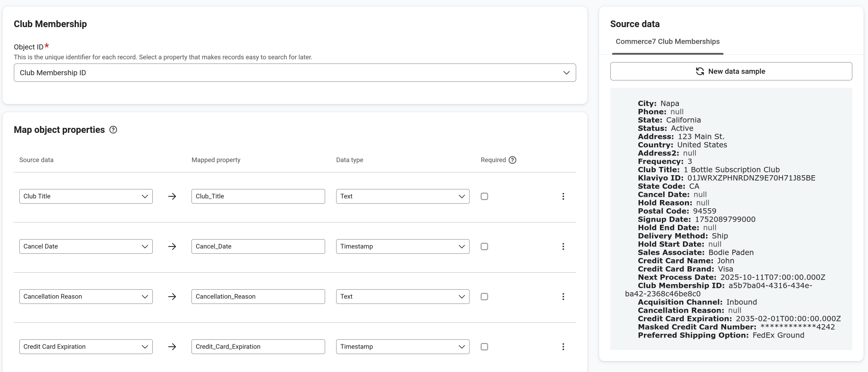Click arrow icon in Cancellation Reason row
868x372 pixels.
pyautogui.click(x=172, y=297)
